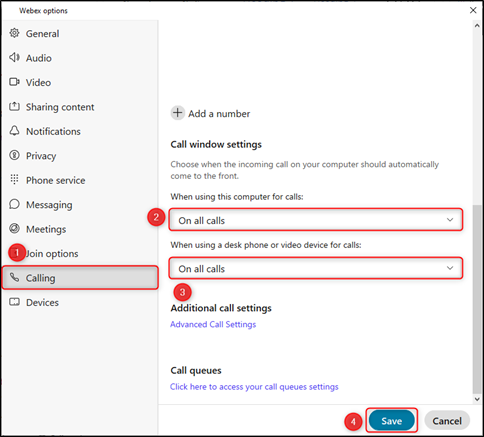Click the chevron of the desk phone dropdown
The height and width of the screenshot is (437, 484).
(450, 268)
